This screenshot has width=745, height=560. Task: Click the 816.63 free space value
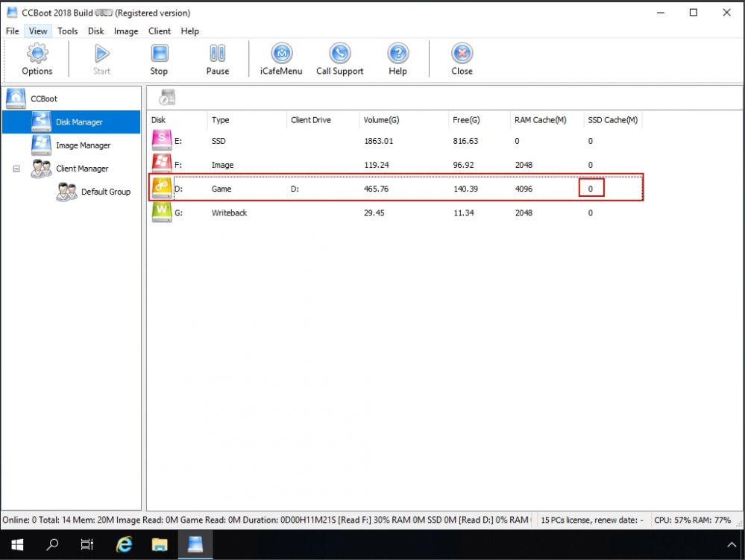[x=465, y=141]
